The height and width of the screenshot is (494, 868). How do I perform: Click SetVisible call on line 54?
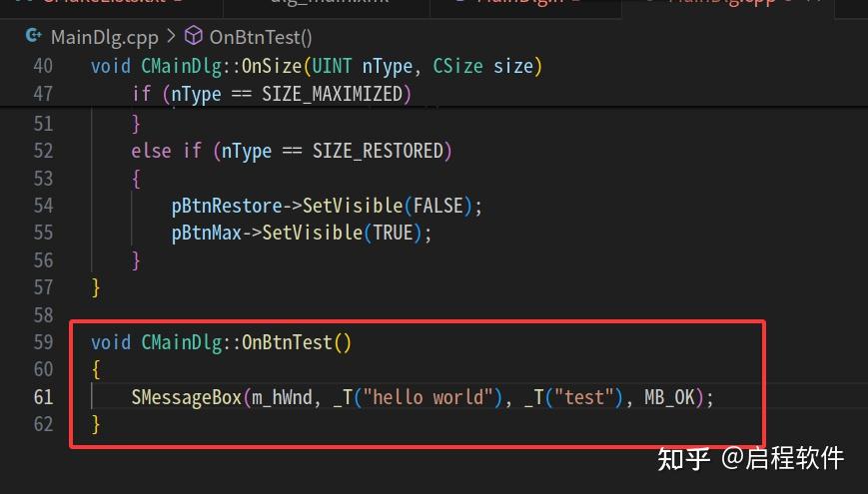coord(353,206)
